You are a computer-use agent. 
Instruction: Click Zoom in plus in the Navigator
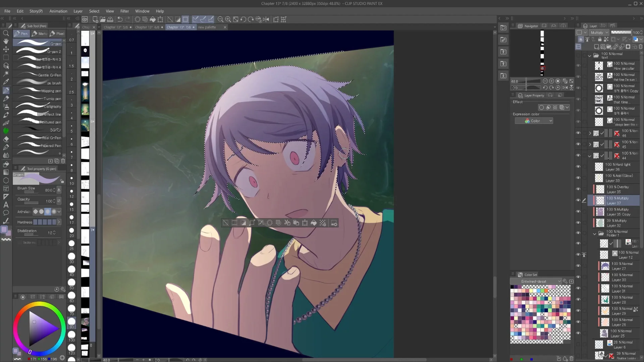551,81
